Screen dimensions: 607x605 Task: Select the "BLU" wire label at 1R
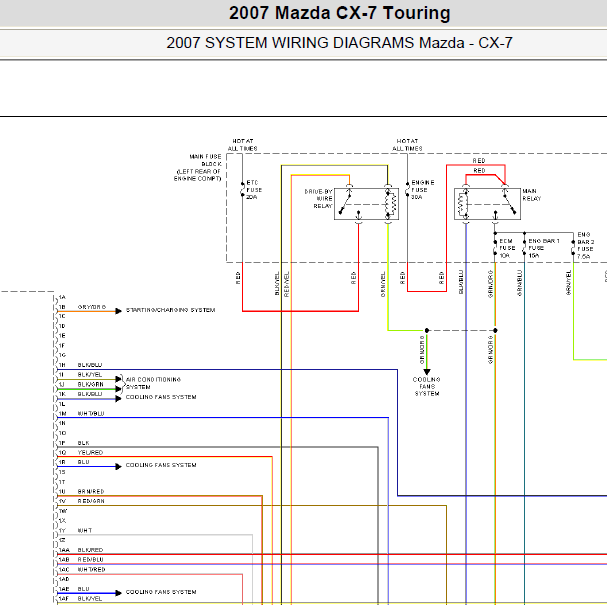coord(83,462)
